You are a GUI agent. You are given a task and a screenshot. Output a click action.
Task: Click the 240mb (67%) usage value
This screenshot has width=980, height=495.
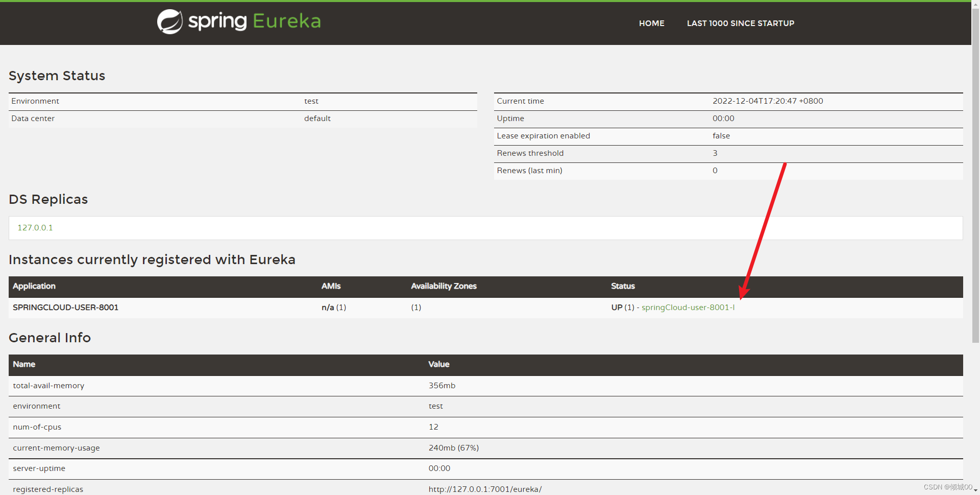click(454, 448)
